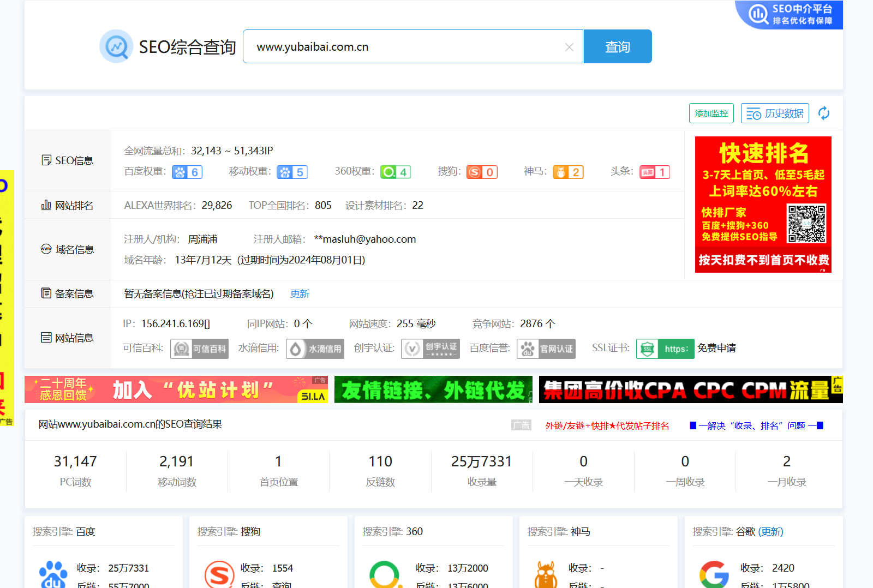Click the refresh icon beside 历史数据
Image resolution: width=873 pixels, height=588 pixels.
(x=824, y=113)
